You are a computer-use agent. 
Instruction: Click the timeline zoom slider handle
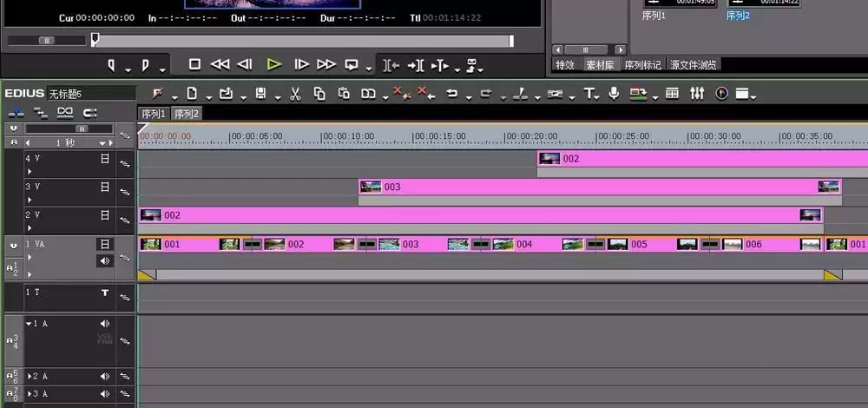pos(82,129)
